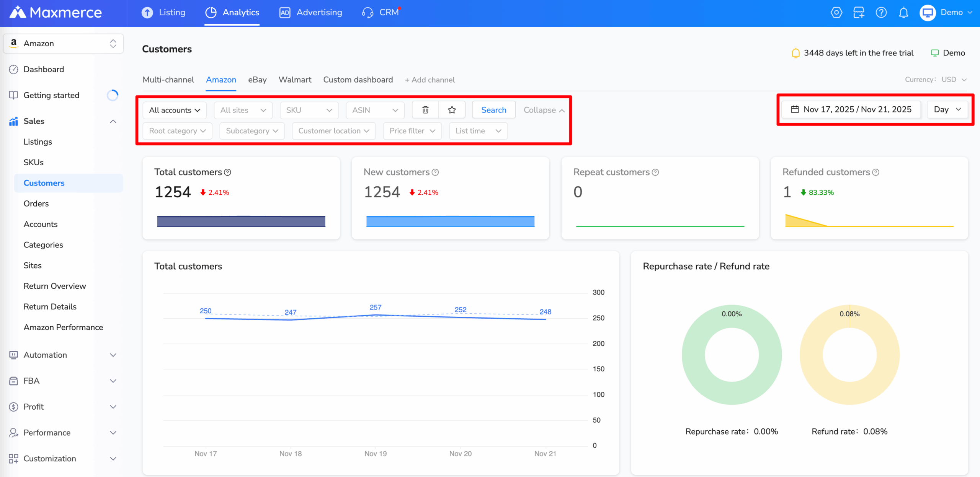This screenshot has height=477, width=980.
Task: Click the Maxmerce logo
Action: [x=56, y=13]
